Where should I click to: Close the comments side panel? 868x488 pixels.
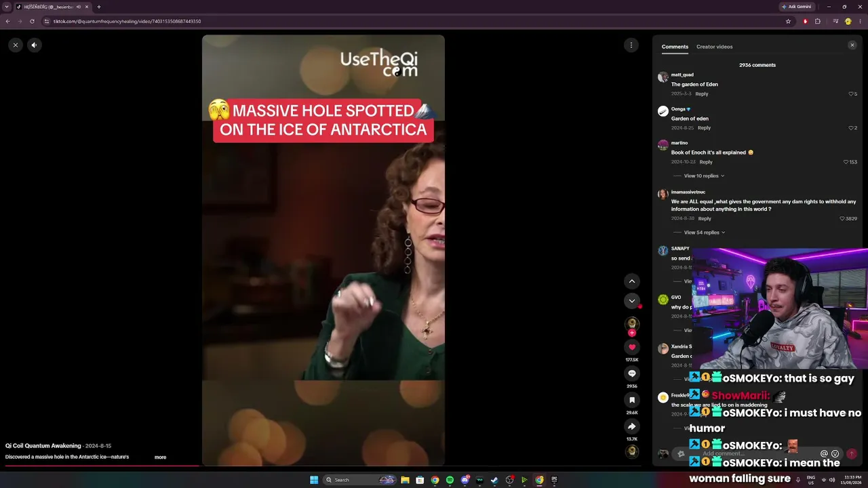coord(852,45)
